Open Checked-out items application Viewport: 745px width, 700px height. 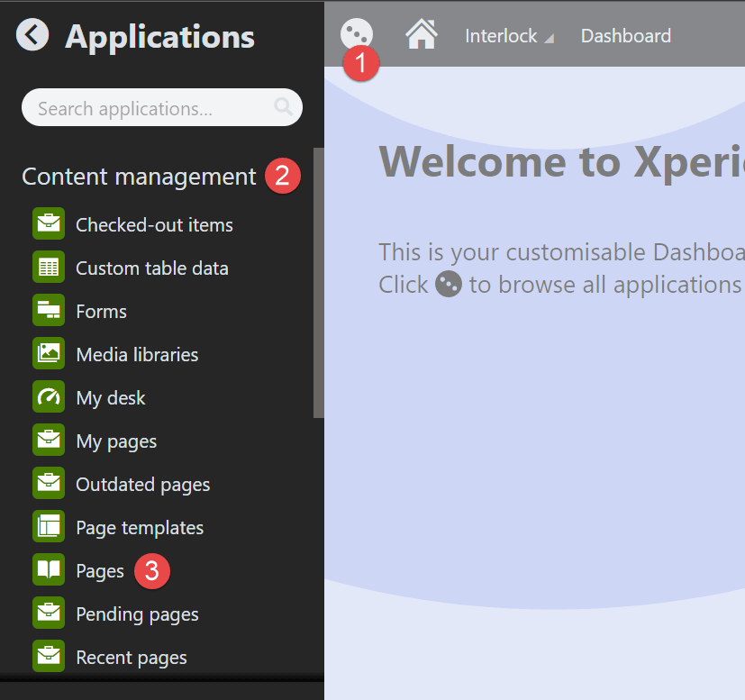[x=154, y=225]
